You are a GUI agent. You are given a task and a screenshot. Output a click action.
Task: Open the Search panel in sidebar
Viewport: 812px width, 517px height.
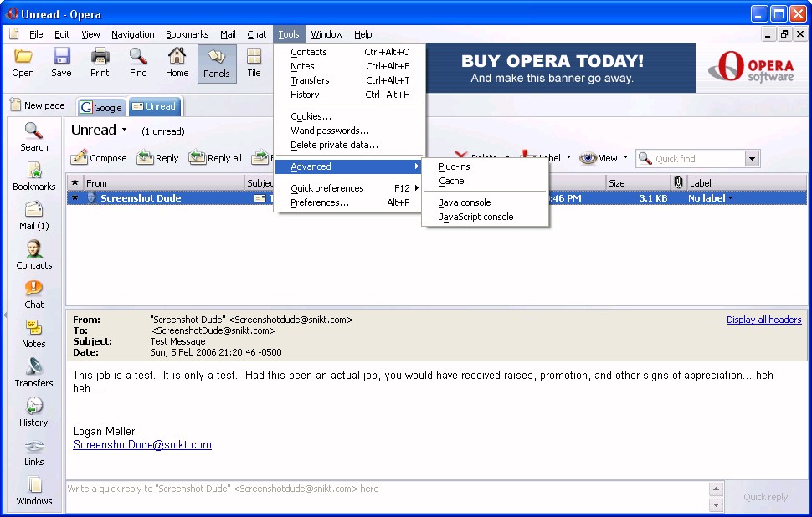(34, 137)
